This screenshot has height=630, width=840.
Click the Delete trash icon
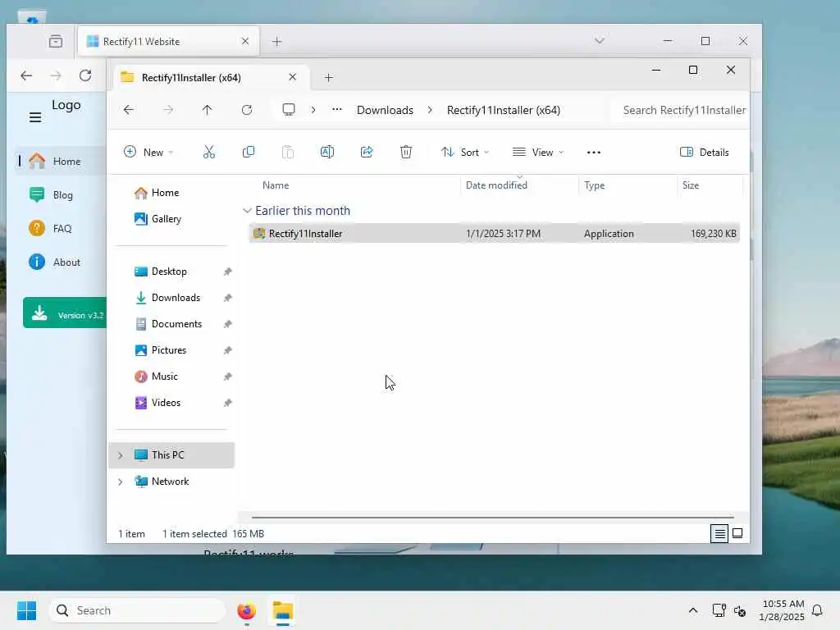(x=406, y=152)
